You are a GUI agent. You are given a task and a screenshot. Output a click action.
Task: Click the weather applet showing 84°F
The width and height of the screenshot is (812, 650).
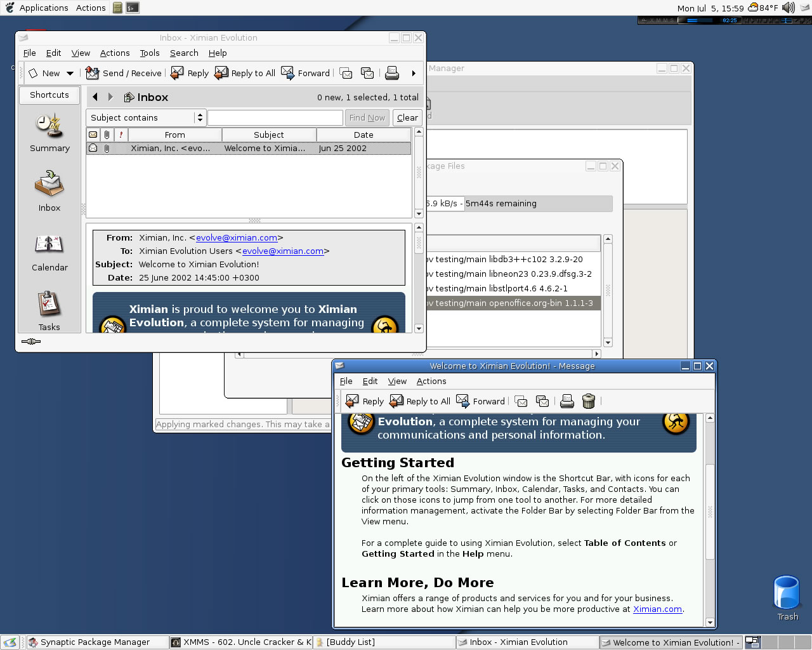[763, 8]
